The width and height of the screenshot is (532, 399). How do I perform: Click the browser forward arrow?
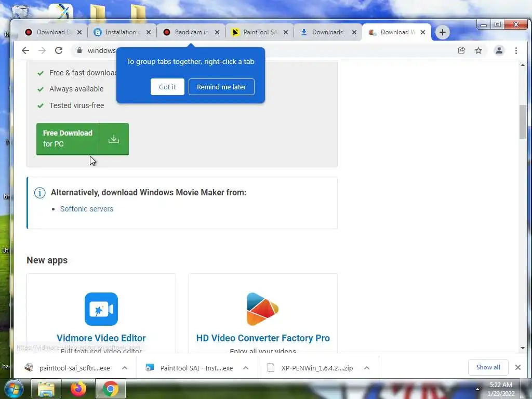pos(42,50)
